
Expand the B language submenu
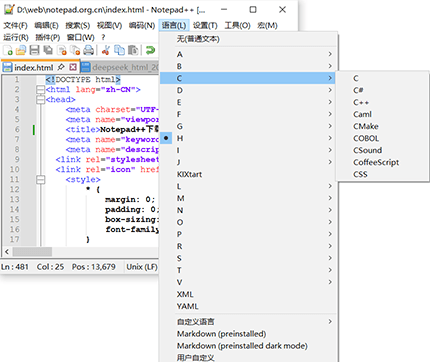tap(249, 66)
